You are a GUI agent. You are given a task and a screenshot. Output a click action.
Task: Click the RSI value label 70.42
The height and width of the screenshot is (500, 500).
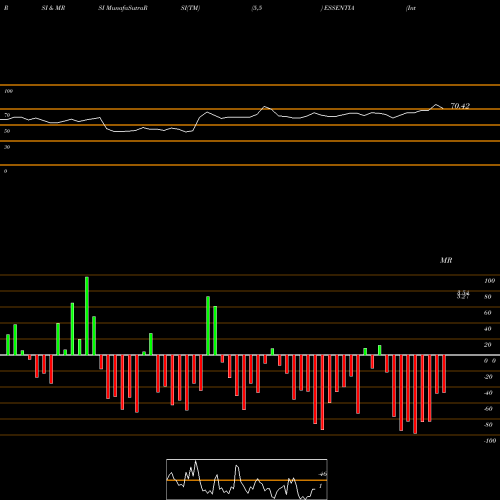(460, 106)
